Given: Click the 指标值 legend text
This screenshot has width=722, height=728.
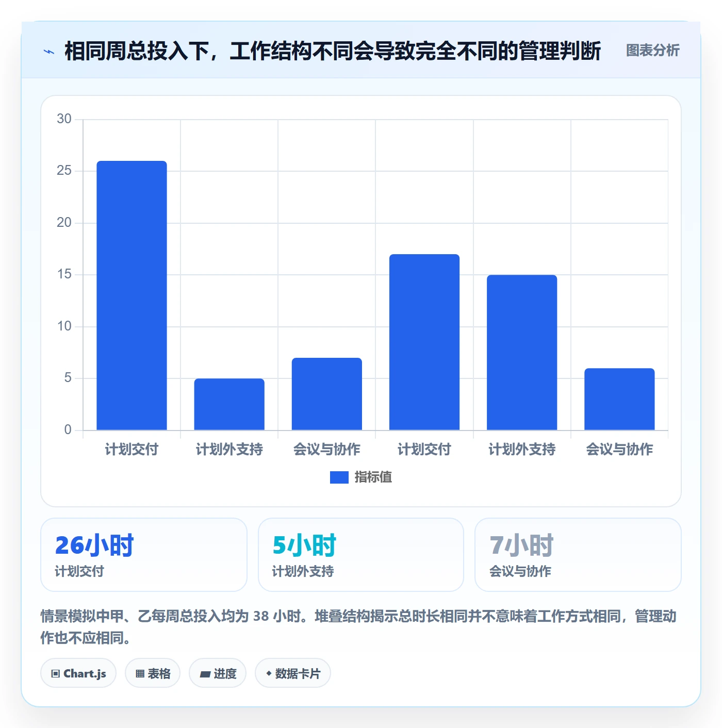Looking at the screenshot, I should click(373, 477).
